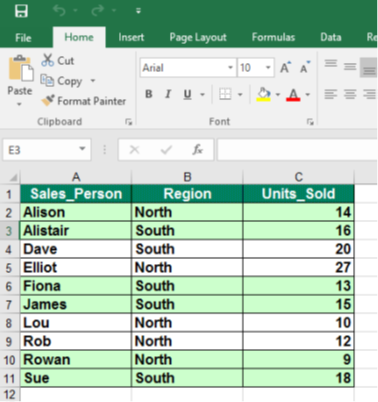Click the Bottom Align icon
378x402 pixels.
pos(369,68)
